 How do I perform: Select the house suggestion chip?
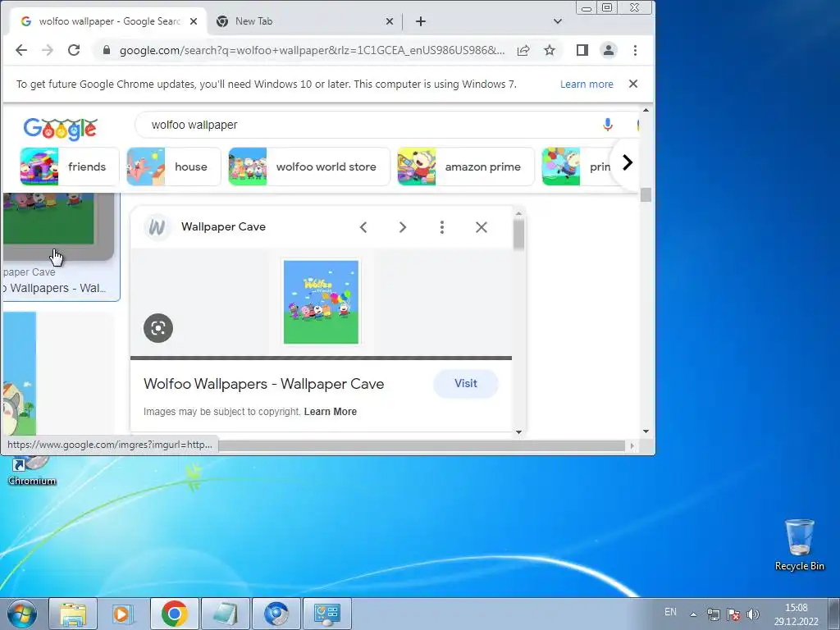click(x=174, y=167)
